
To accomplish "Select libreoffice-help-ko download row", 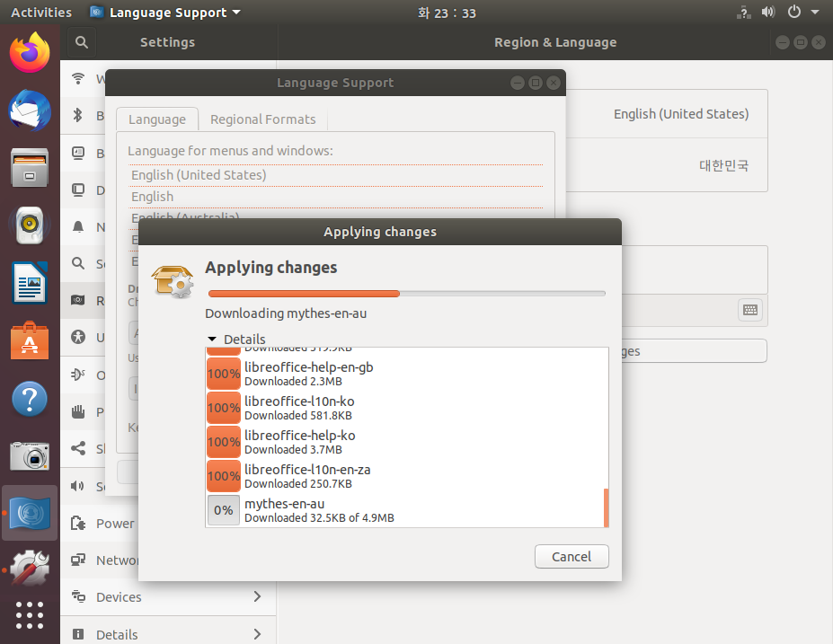I will point(404,442).
